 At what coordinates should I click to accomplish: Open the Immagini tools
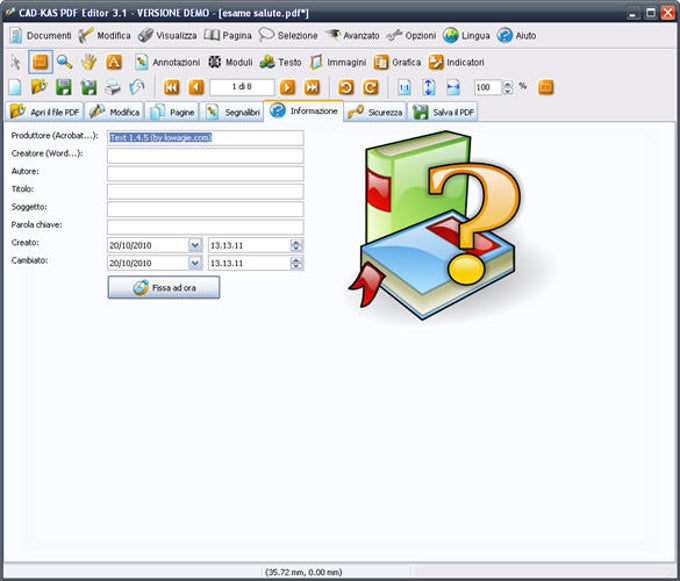[338, 62]
